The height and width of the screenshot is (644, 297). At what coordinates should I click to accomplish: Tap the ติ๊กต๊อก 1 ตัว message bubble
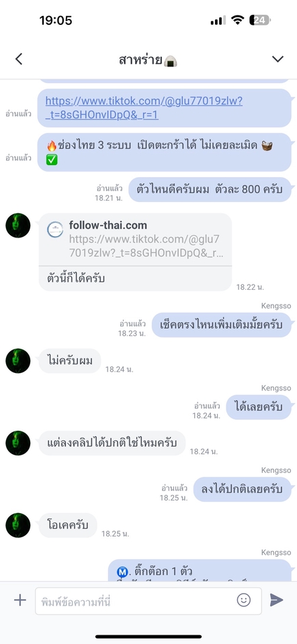click(200, 570)
